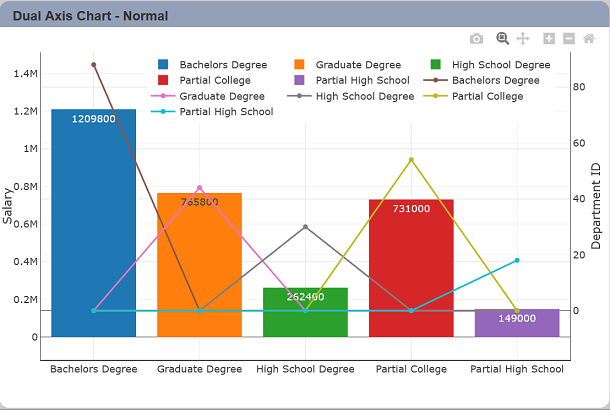610x410 pixels.
Task: Click the Partial College line peak marker
Action: [411, 160]
